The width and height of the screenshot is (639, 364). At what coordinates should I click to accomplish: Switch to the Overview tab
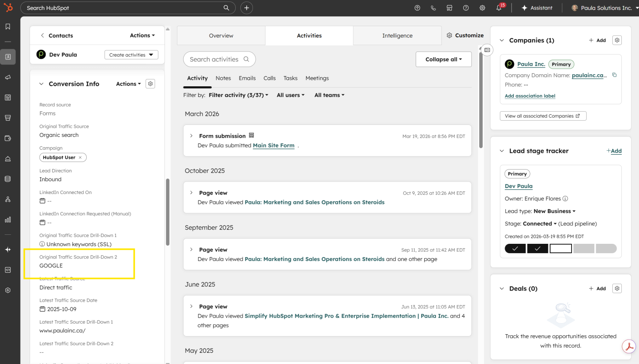pyautogui.click(x=221, y=36)
